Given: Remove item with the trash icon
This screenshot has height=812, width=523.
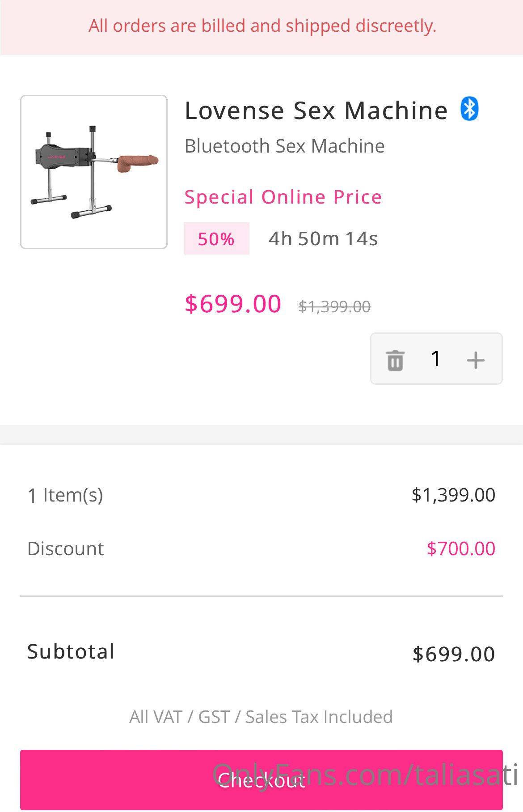Looking at the screenshot, I should click(395, 360).
